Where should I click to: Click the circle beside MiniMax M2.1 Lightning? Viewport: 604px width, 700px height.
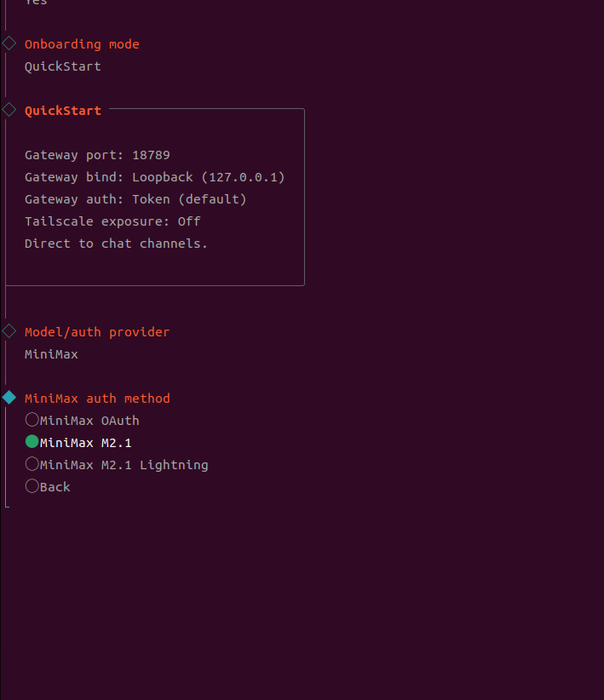tap(32, 464)
